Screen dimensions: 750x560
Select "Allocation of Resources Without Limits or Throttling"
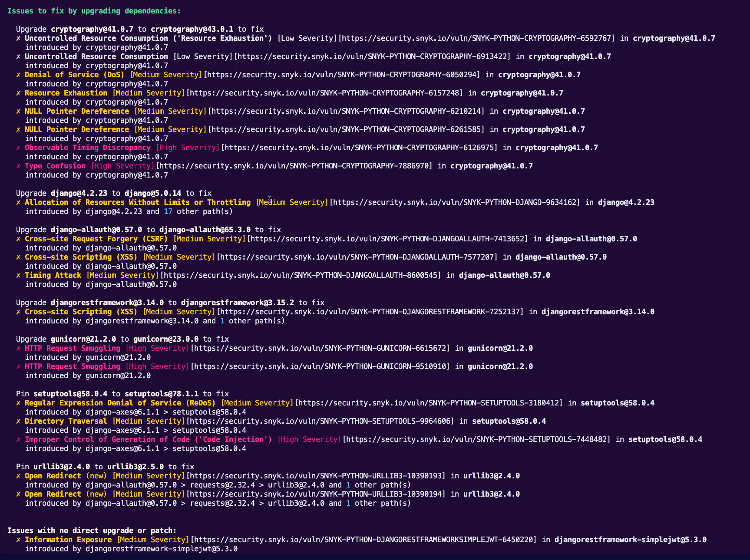click(138, 202)
